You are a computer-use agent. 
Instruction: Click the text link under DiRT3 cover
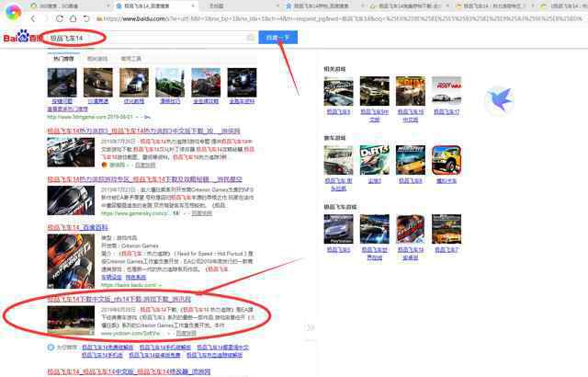click(374, 181)
